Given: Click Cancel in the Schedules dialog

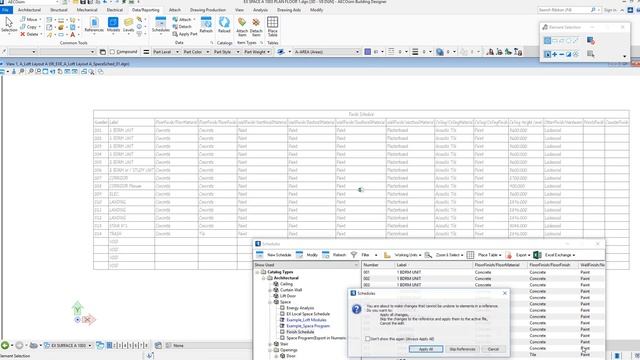Looking at the screenshot, I should point(493,349).
